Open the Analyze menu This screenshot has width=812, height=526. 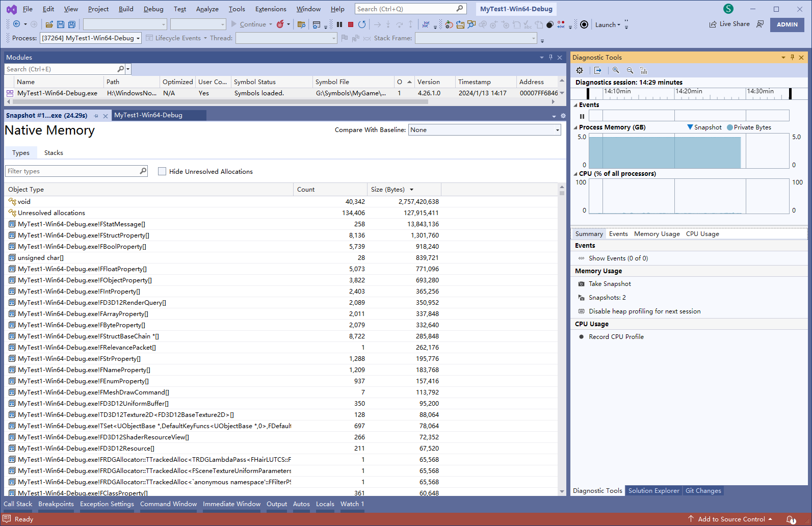(207, 9)
